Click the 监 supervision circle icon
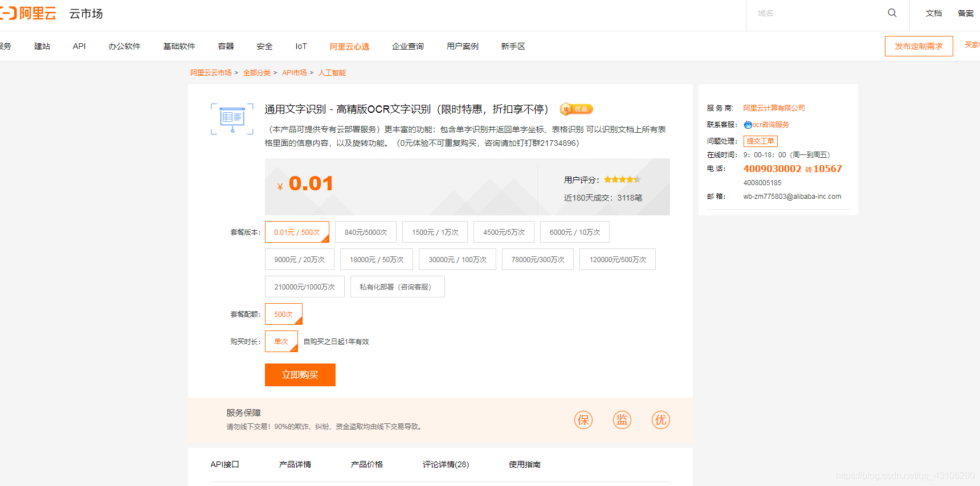 (622, 420)
